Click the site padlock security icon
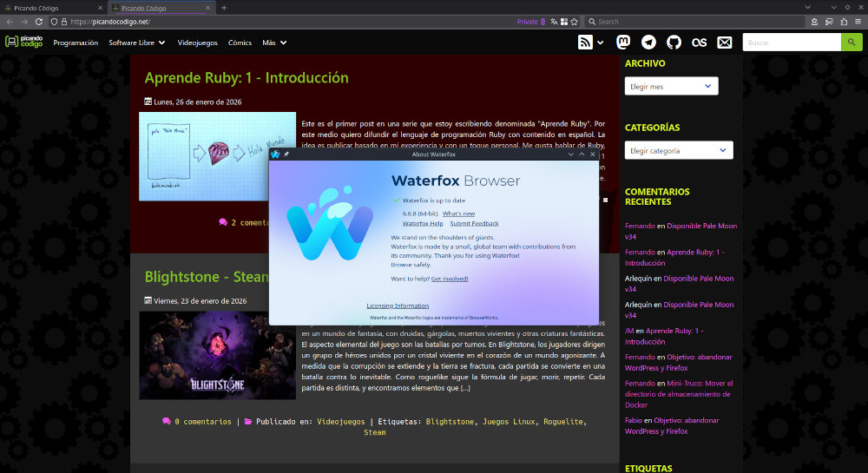This screenshot has height=473, width=868. [63, 22]
